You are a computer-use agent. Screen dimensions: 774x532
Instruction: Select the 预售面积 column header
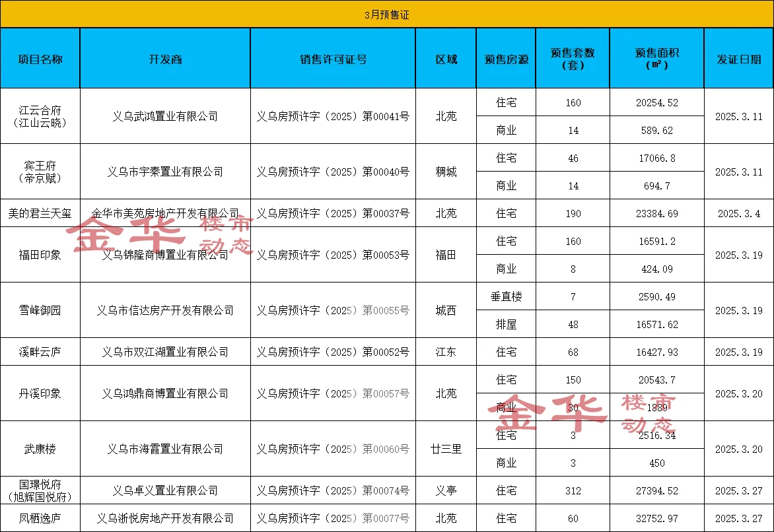tap(657, 59)
